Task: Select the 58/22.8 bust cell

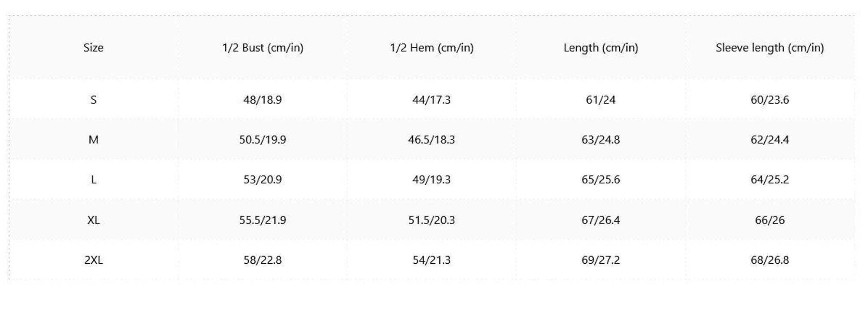Action: (263, 260)
